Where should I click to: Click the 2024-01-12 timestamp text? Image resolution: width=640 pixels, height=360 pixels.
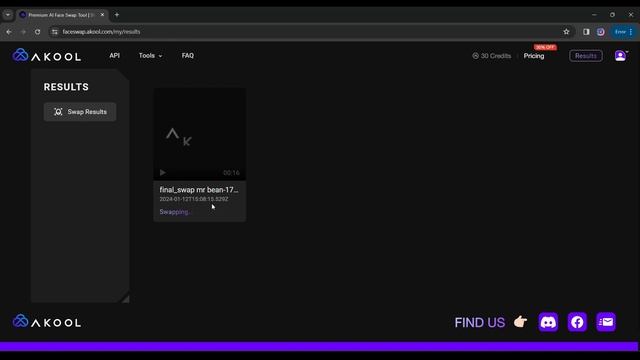click(x=194, y=199)
